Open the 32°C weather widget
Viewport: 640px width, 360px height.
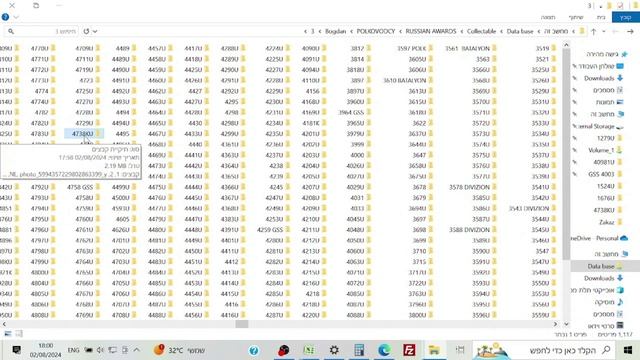[179, 350]
